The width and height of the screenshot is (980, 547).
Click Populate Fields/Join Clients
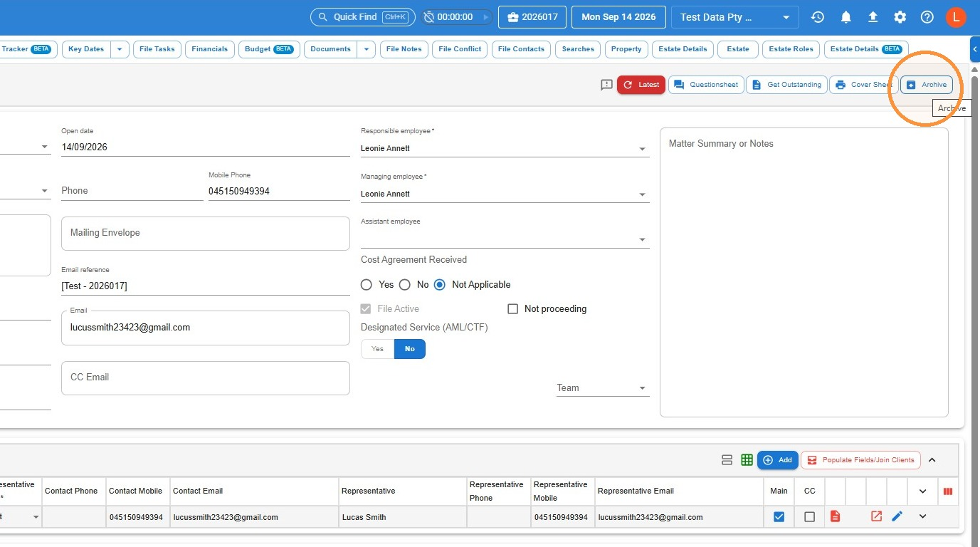coord(861,460)
